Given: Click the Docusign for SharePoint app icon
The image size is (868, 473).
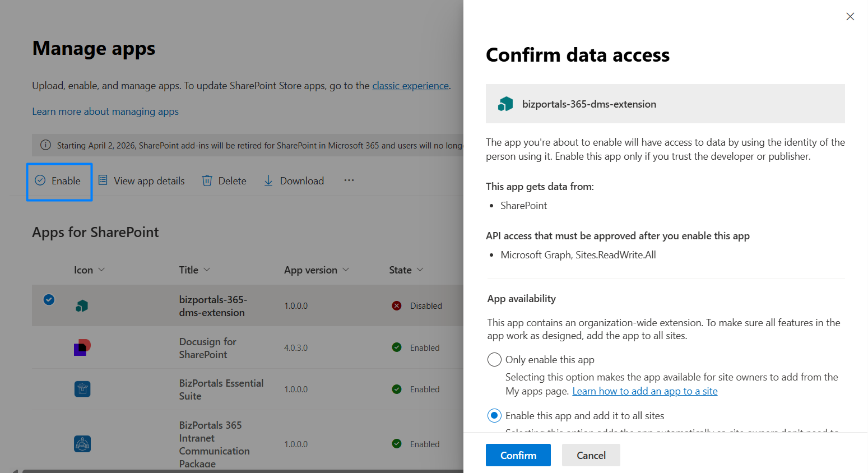Looking at the screenshot, I should (82, 347).
